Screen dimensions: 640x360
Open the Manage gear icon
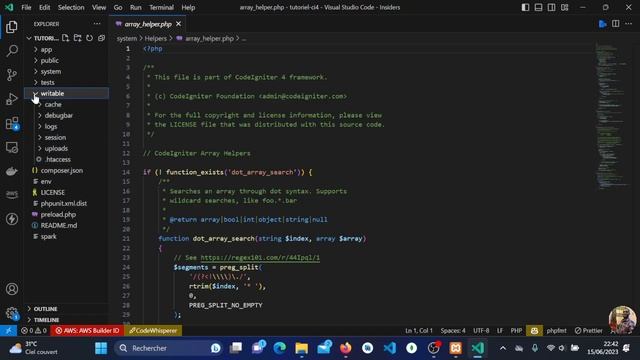(12, 313)
